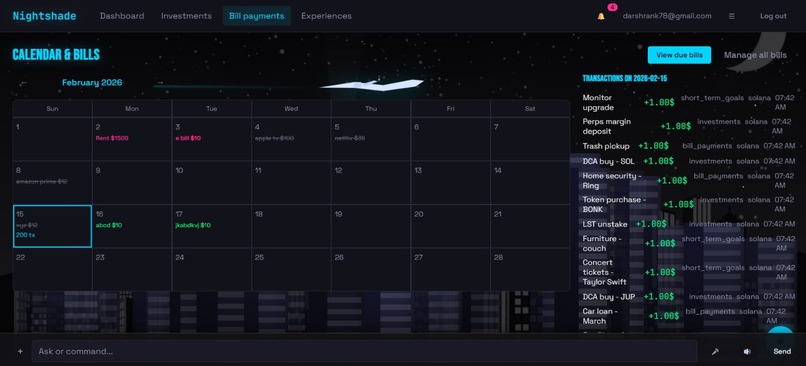Select February 20 calendar cell
This screenshot has height=366, width=806.
tap(451, 226)
